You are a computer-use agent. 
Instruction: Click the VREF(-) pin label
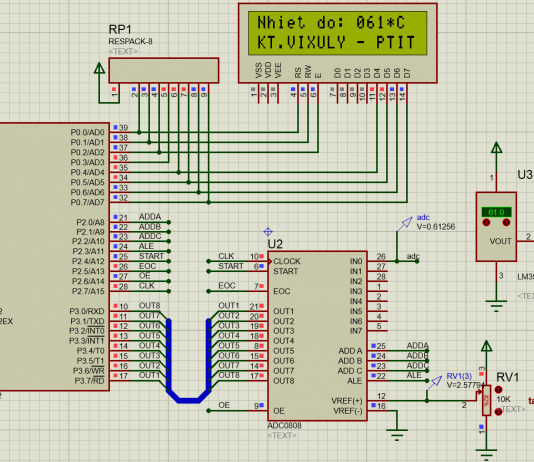click(x=348, y=411)
